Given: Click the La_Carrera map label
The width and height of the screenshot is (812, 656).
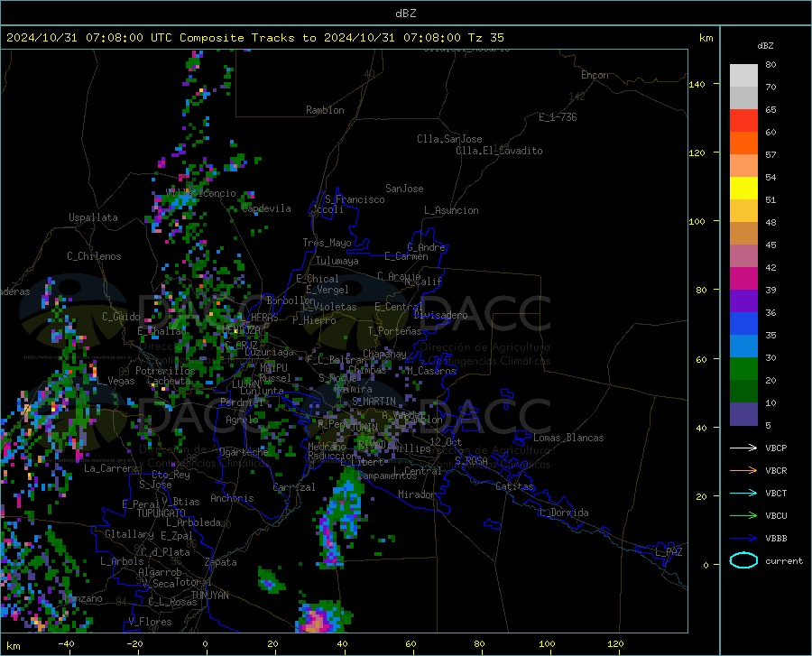Looking at the screenshot, I should click(x=111, y=468).
